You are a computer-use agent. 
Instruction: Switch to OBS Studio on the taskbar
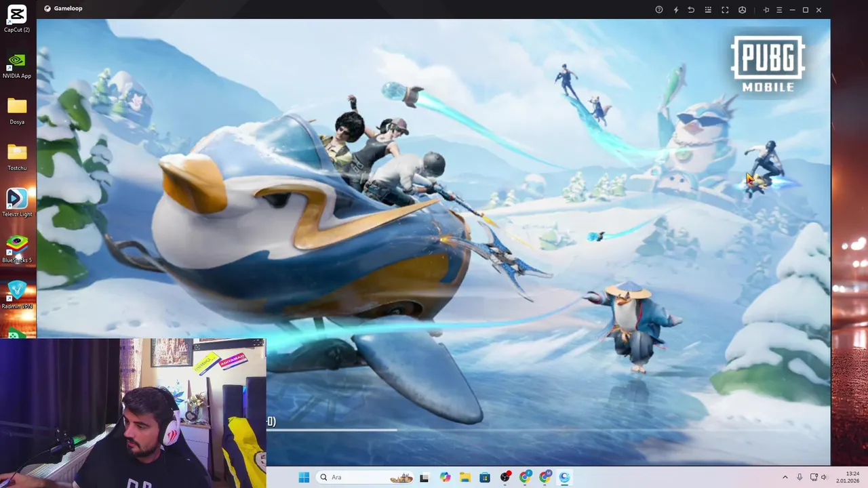coord(505,477)
